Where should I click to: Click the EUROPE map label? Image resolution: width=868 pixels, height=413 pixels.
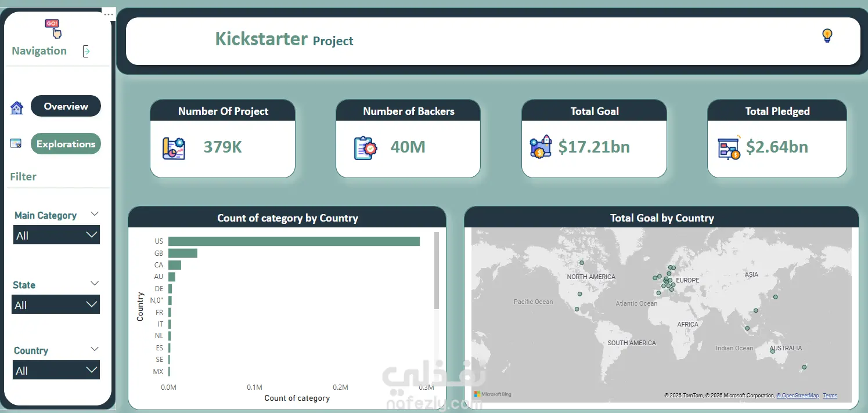tap(688, 280)
